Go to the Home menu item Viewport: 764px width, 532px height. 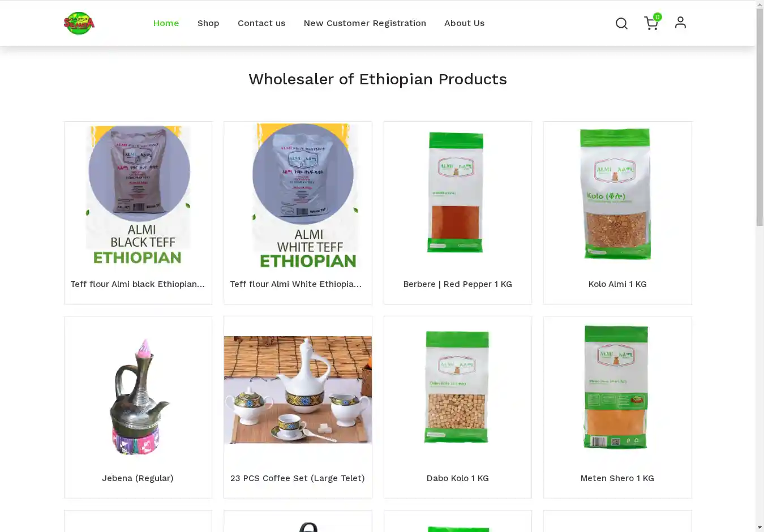[x=166, y=23]
